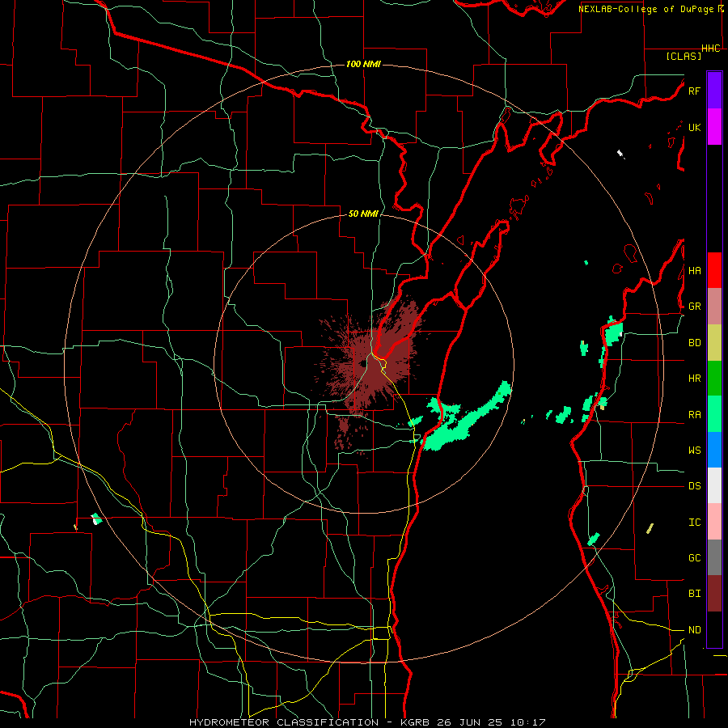Click the HHC product code label
The image size is (728, 728).
(x=711, y=49)
